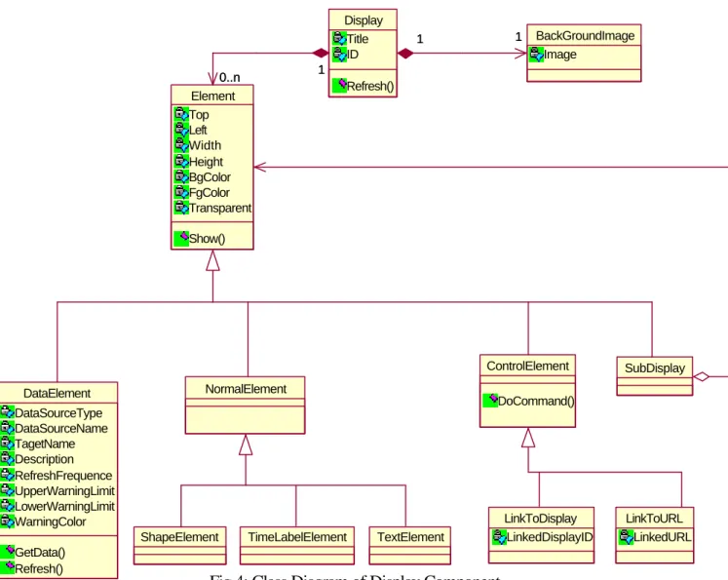Click the operation icon beside GetData()
Screen dimensions: 728x580
coord(7,552)
